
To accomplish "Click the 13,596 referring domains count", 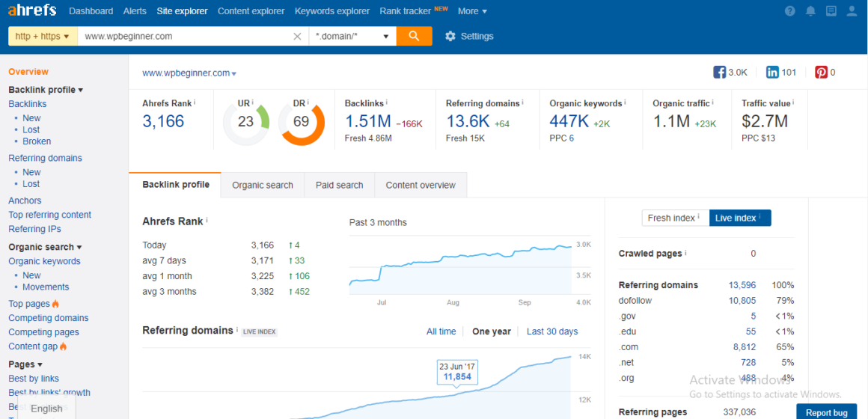I will [742, 285].
